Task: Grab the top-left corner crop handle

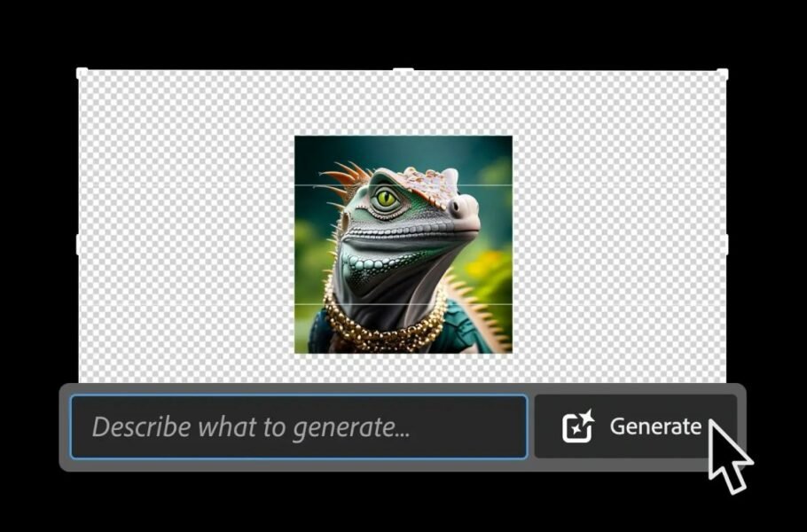Action: click(82, 73)
